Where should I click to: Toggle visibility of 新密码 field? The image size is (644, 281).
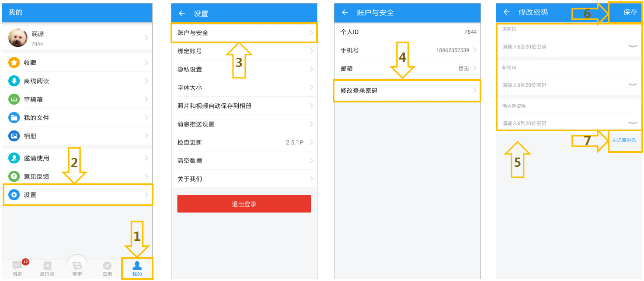[633, 84]
